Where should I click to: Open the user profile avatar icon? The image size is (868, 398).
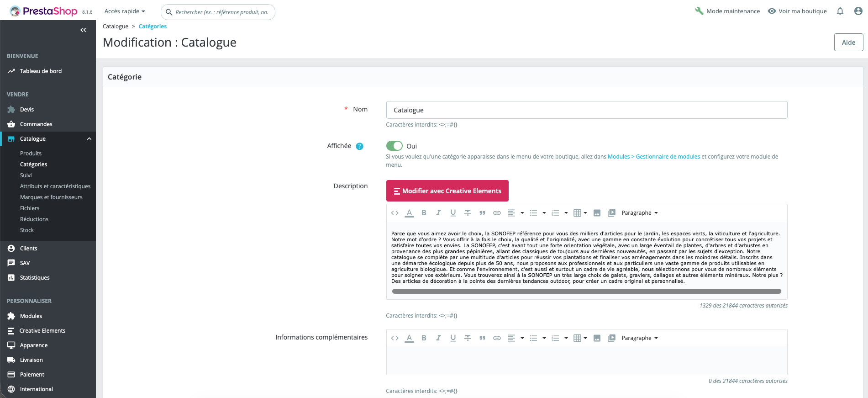click(858, 11)
